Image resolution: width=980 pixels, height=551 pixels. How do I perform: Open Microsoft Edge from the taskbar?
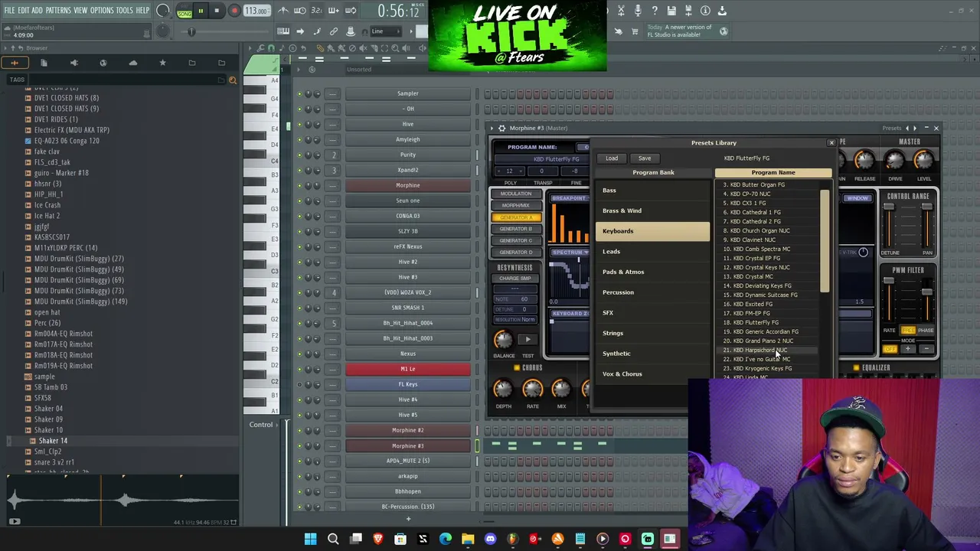coord(446,540)
